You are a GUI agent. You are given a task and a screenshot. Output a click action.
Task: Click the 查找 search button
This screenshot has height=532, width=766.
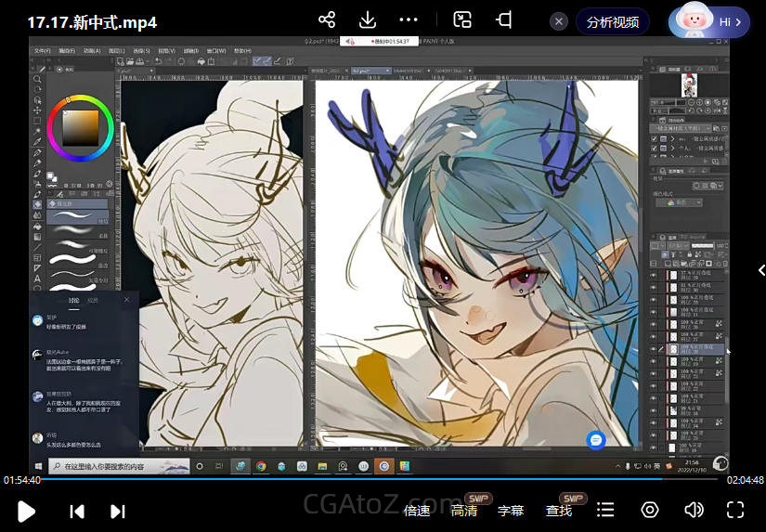point(559,511)
